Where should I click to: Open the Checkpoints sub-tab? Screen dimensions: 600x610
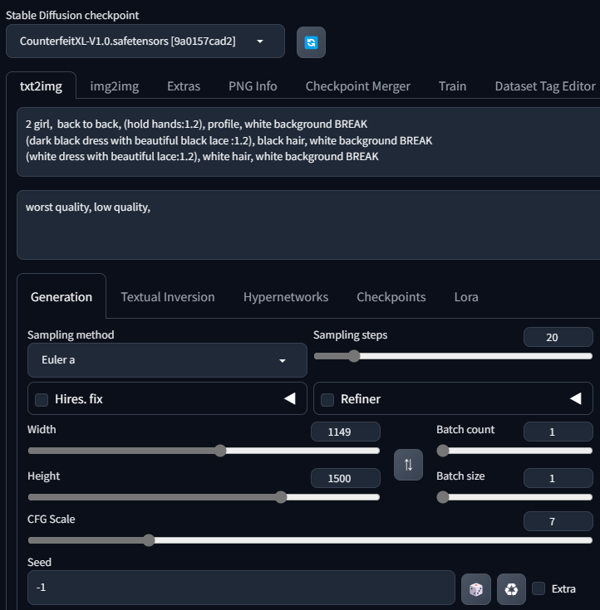pos(391,297)
